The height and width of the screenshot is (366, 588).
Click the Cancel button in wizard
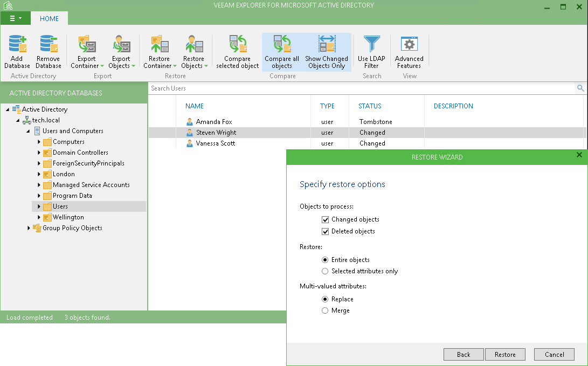pos(554,354)
